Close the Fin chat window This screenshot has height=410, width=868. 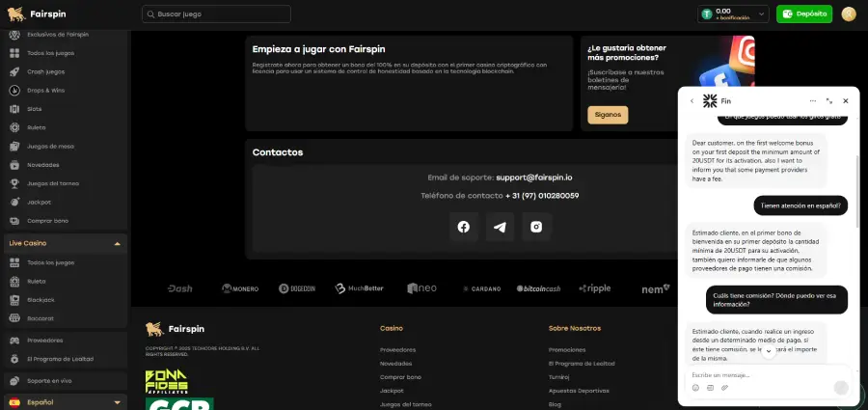click(845, 101)
